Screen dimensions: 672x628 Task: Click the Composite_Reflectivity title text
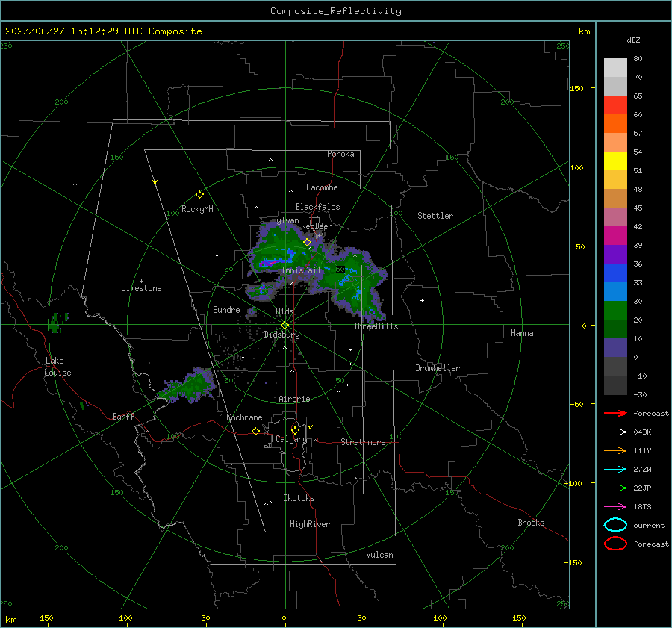tap(336, 11)
